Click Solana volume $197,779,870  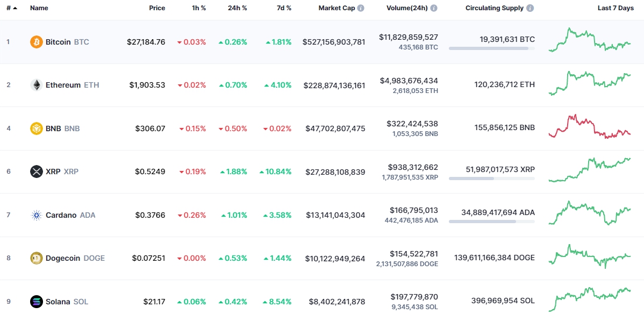pos(415,297)
